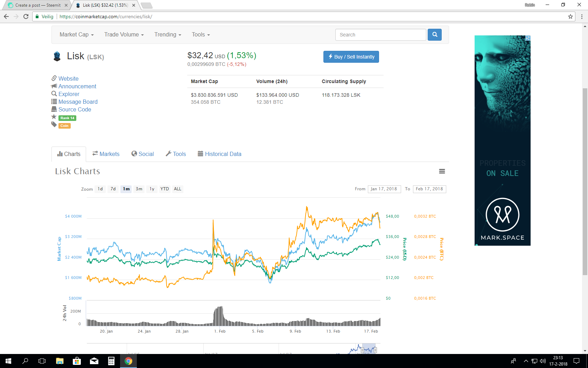The height and width of the screenshot is (368, 588).
Task: Click the chart From date field
Action: [x=384, y=189]
